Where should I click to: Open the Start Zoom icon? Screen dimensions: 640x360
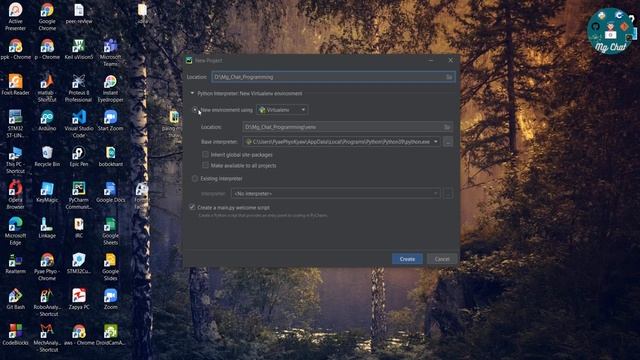[110, 120]
